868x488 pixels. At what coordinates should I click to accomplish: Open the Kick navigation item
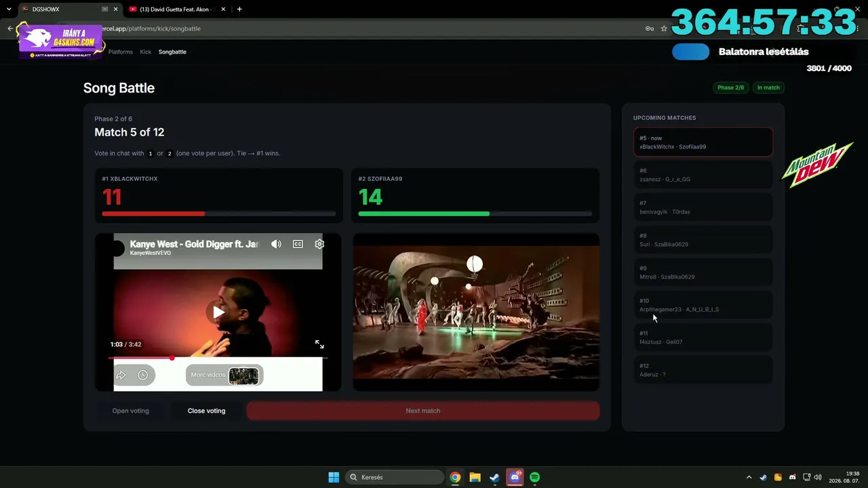[x=146, y=52]
